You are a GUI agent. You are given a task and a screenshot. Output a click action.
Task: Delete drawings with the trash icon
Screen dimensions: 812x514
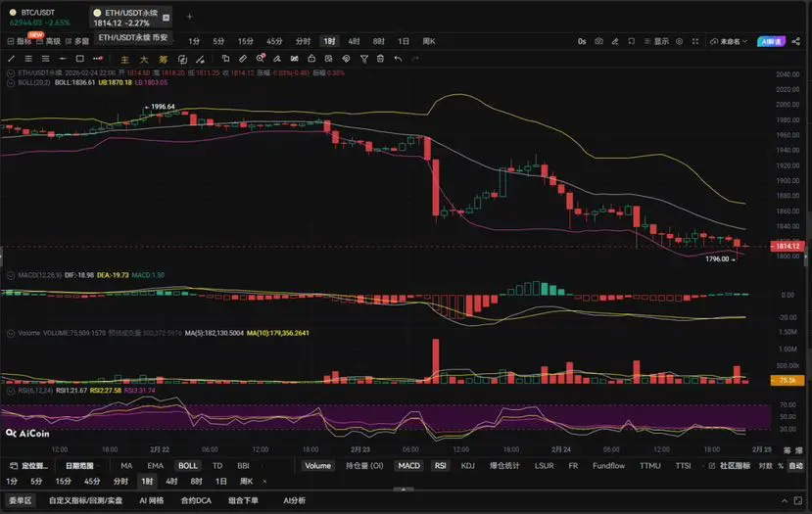[x=381, y=59]
